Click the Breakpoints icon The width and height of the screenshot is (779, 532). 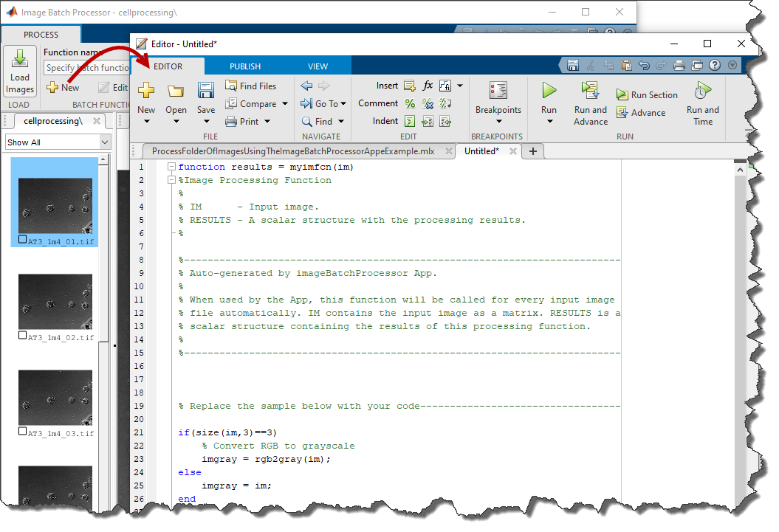pyautogui.click(x=498, y=91)
